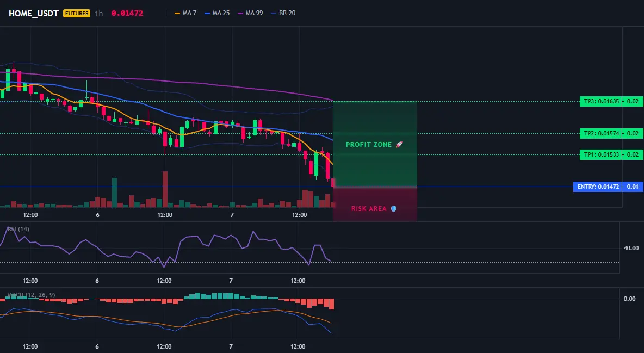Screen dimensions: 644x353
Task: Click the '6' date on RSI panel axis
Action: pyautogui.click(x=97, y=281)
